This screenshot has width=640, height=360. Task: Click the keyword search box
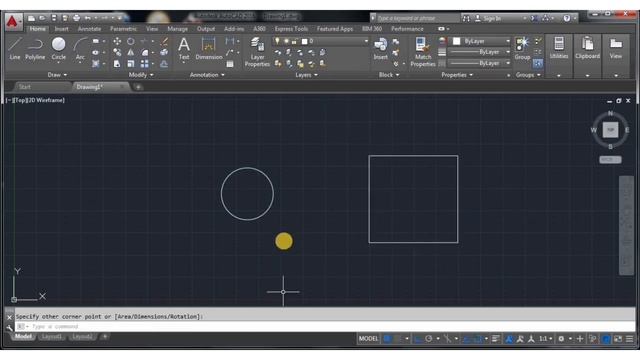[x=417, y=18]
